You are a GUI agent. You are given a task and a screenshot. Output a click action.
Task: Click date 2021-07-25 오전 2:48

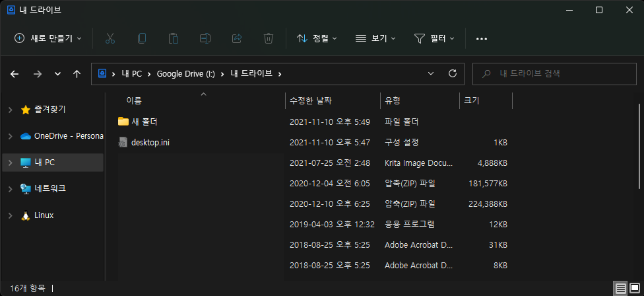point(330,163)
